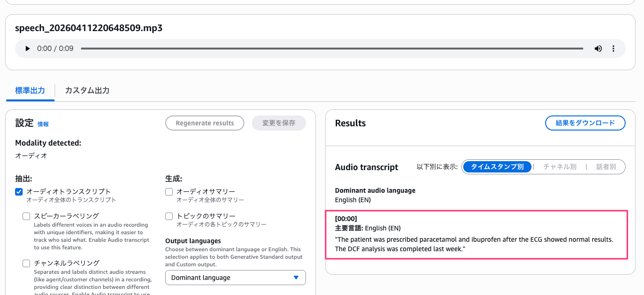Open the Output languages dropdown
Viewport: 644px width, 295px height.
coord(235,278)
